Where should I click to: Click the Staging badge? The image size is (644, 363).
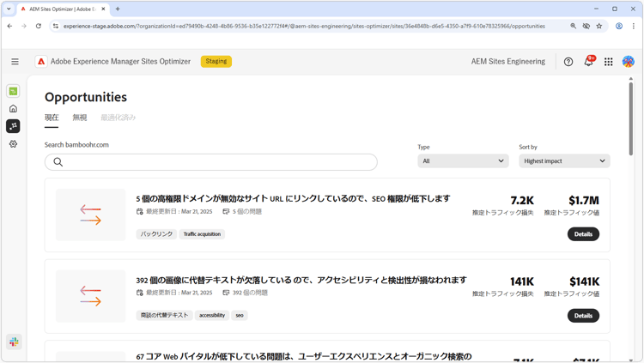216,61
